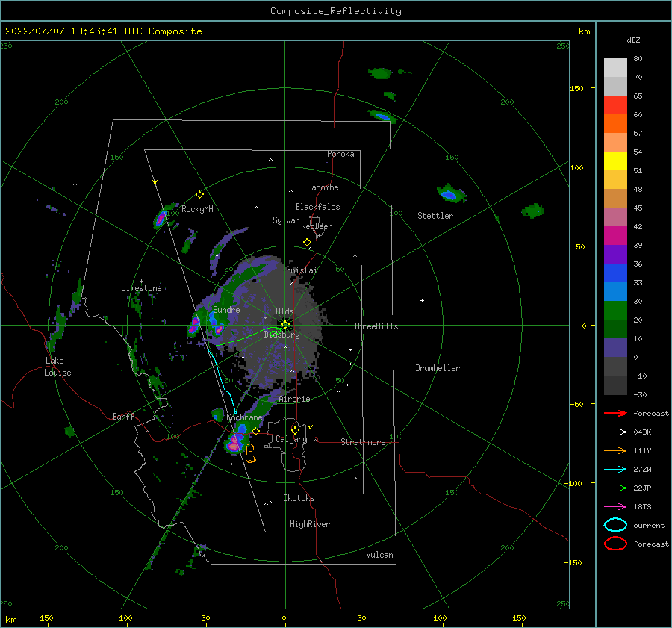The image size is (672, 628).
Task: Click the Cochrane town label
Action: 244,417
